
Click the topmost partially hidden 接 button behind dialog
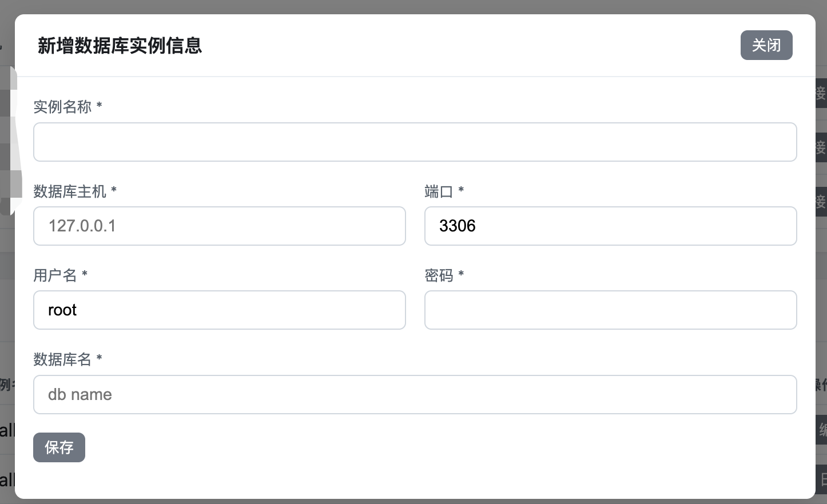point(821,93)
